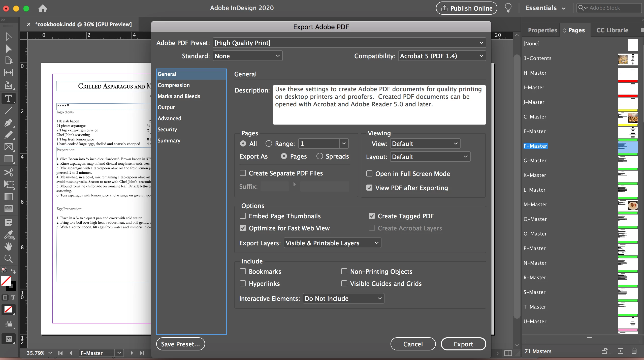Select the Scissors tool
Viewport: 644px width, 360px height.
(8, 172)
